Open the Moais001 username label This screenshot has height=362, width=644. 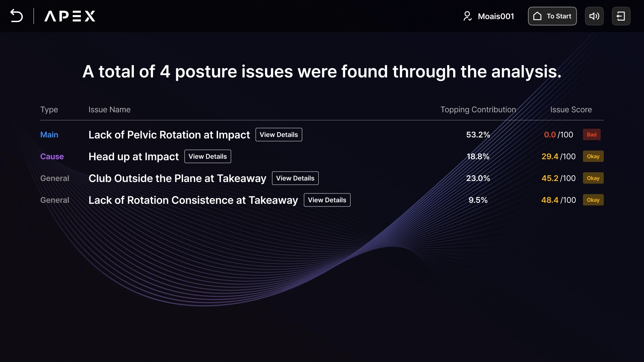(x=496, y=16)
